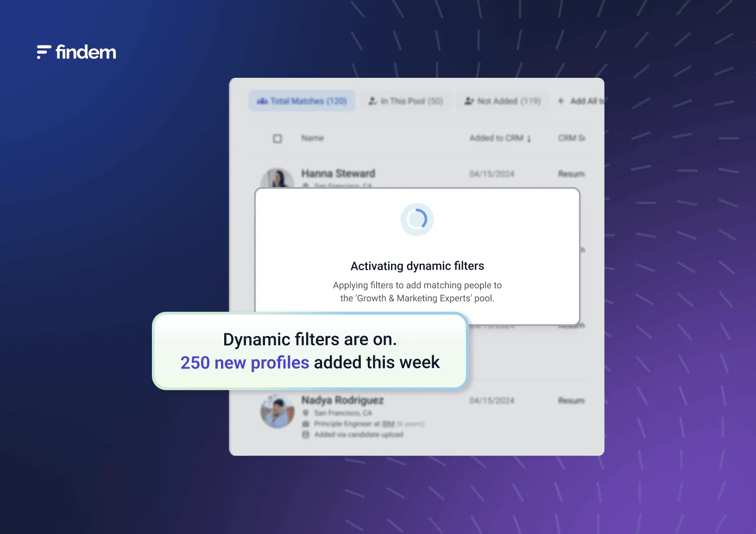The width and height of the screenshot is (756, 534).
Task: Click the person-plus icon on Not Added tab
Action: coord(469,101)
